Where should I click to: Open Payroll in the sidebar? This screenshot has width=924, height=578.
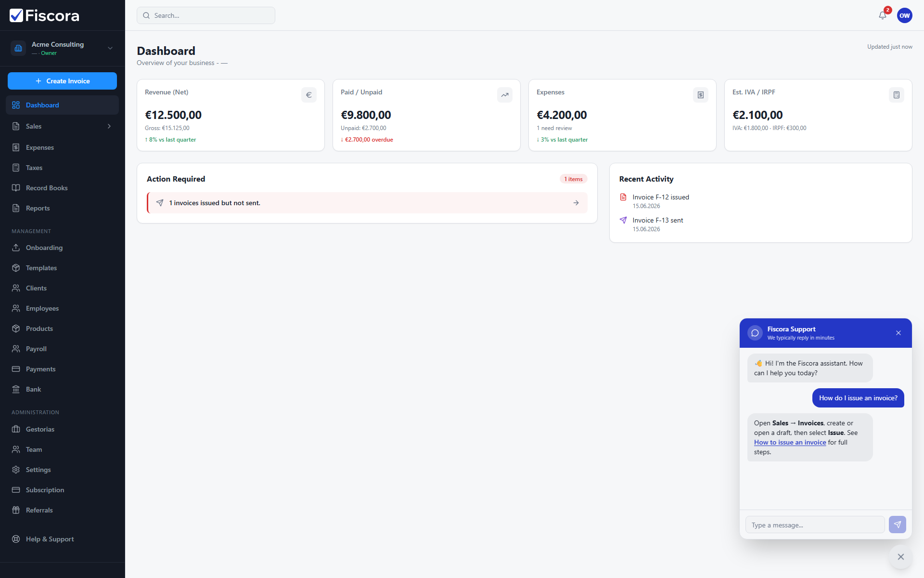click(62, 349)
